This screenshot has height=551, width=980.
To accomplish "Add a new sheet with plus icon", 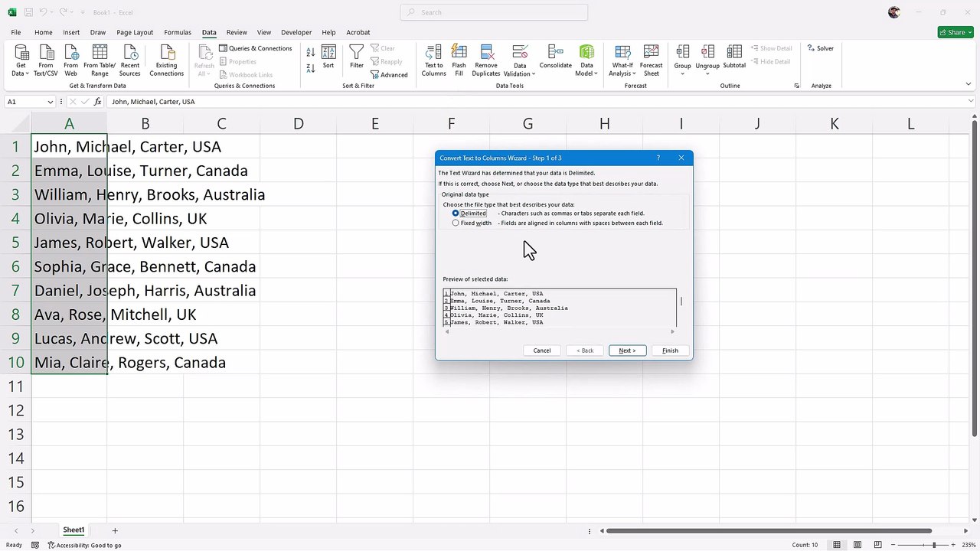I will coord(115,530).
